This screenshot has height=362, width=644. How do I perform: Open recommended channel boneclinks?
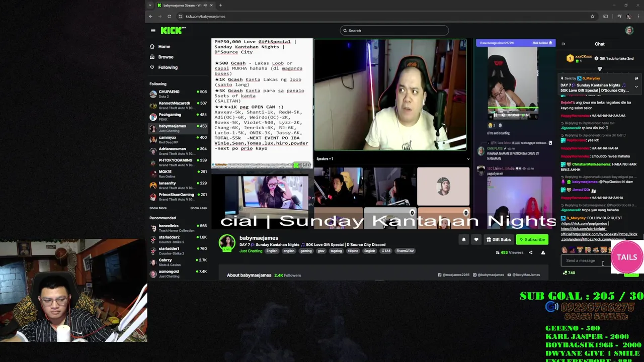178,228
